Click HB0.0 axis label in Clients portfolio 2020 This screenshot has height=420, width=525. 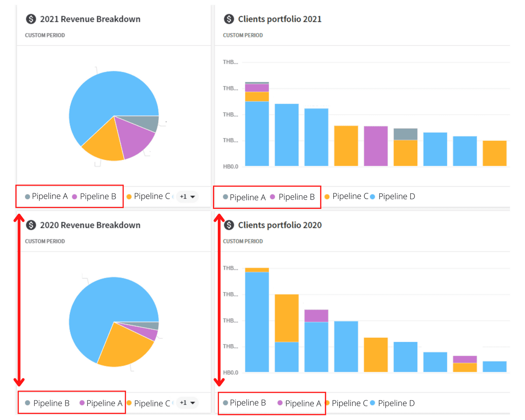coord(231,373)
